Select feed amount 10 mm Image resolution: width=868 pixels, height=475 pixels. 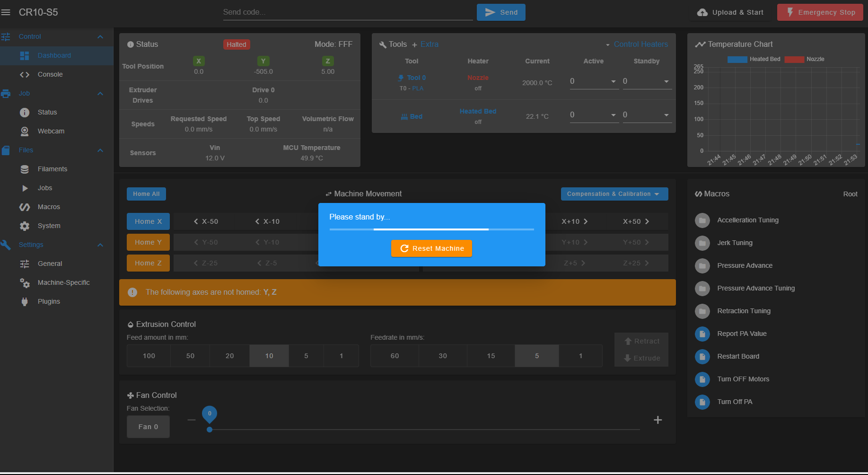[269, 356]
